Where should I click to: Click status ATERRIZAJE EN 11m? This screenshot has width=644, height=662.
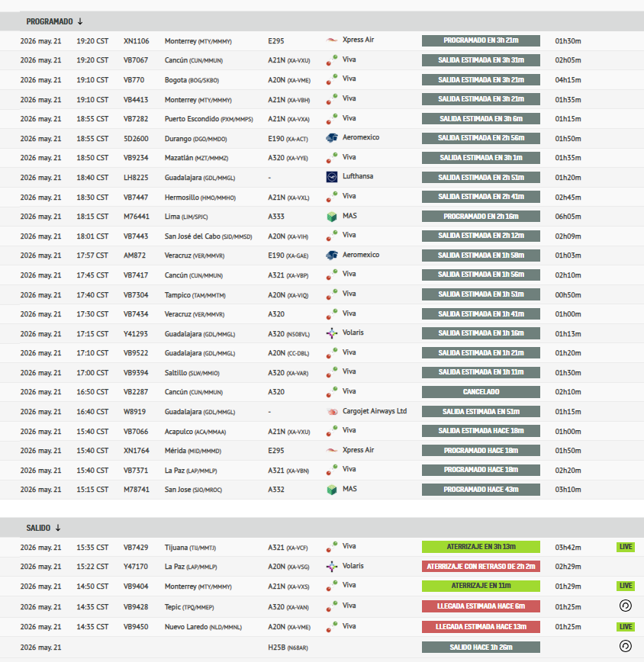(x=481, y=586)
